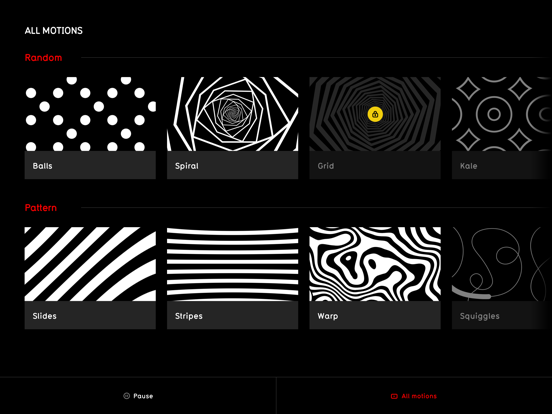Click the Random section heading
This screenshot has height=414, width=552.
click(43, 58)
